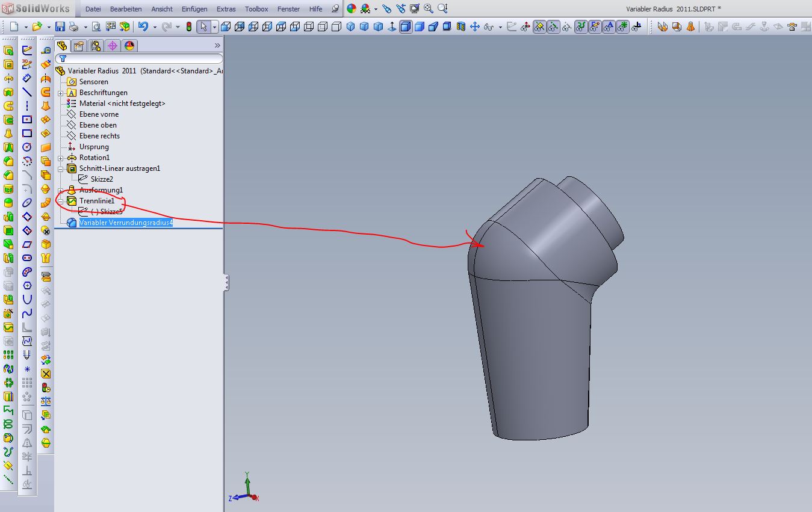Image resolution: width=812 pixels, height=512 pixels.
Task: Open the ConfigurationManager tab
Action: pos(96,46)
